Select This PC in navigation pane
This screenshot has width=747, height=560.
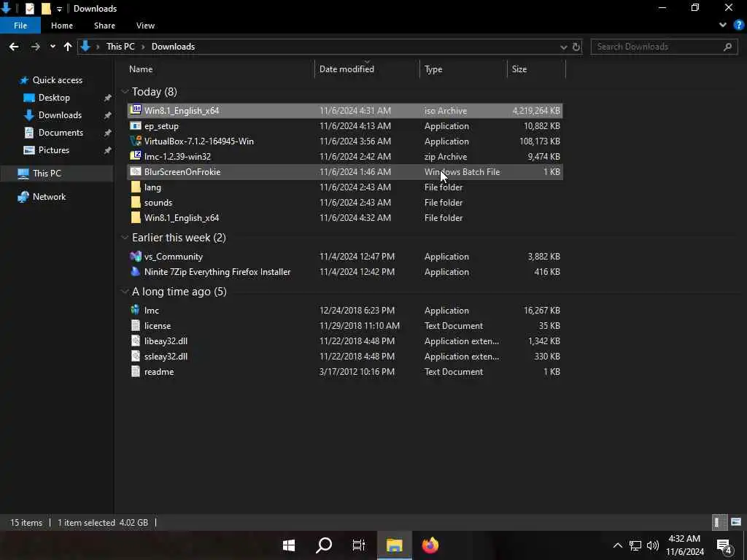point(56,174)
